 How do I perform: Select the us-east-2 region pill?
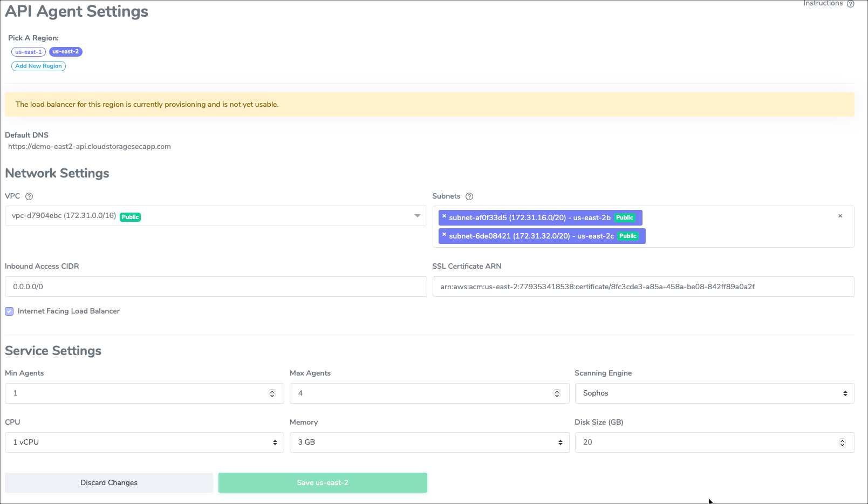65,52
